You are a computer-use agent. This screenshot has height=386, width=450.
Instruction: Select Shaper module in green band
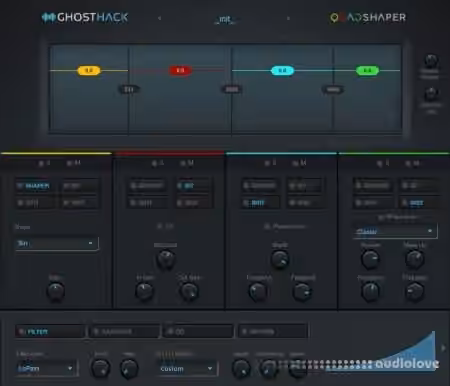(373, 186)
